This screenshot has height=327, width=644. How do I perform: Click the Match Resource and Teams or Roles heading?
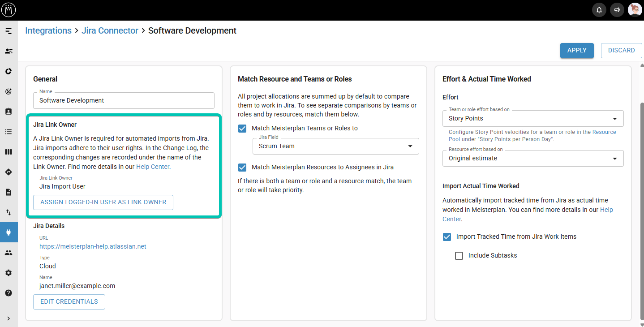pos(295,79)
